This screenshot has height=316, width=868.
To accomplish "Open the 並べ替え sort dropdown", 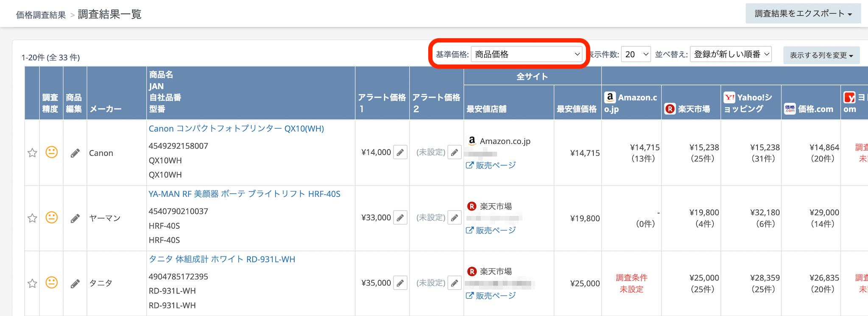I will pyautogui.click(x=731, y=54).
